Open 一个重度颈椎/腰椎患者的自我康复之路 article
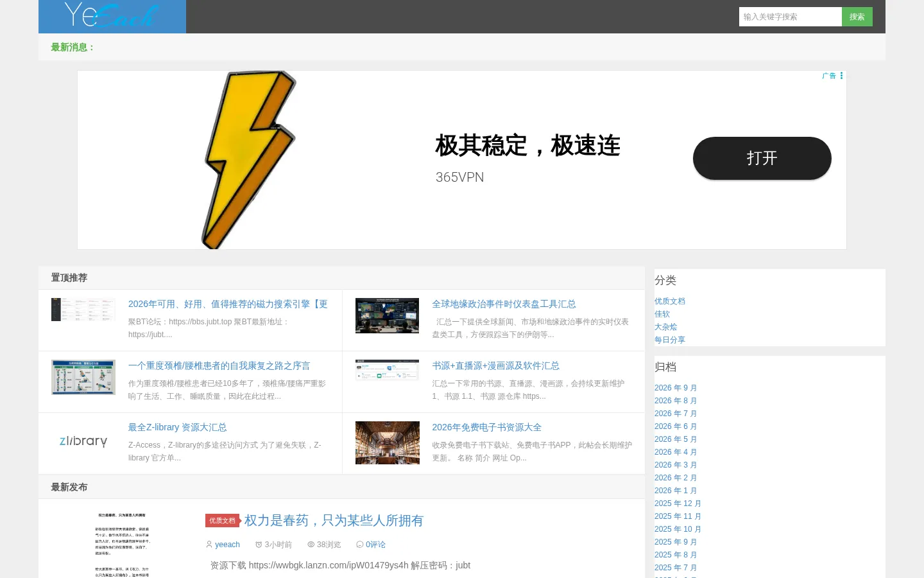This screenshot has width=924, height=578. pyautogui.click(x=219, y=365)
